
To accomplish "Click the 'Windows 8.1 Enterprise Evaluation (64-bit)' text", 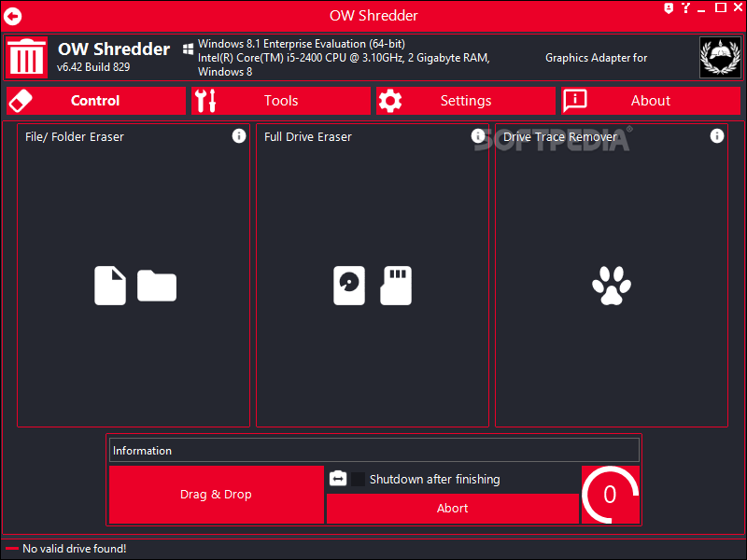I will 302,44.
